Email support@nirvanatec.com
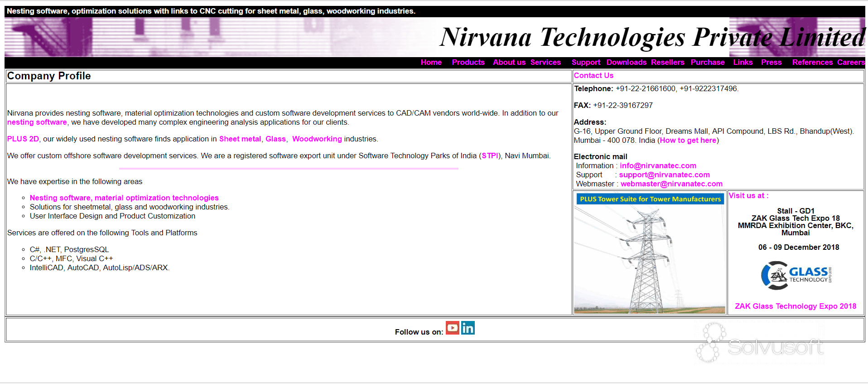The image size is (868, 384). (x=665, y=175)
